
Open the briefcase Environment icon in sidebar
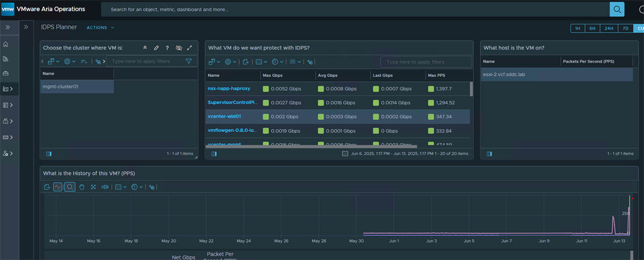pos(6,74)
